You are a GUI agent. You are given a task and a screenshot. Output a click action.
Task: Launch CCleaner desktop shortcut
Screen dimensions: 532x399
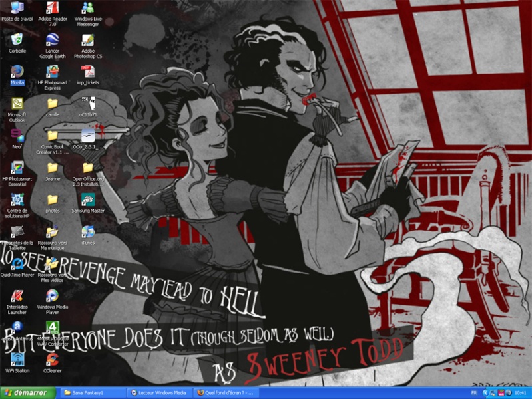coord(52,363)
